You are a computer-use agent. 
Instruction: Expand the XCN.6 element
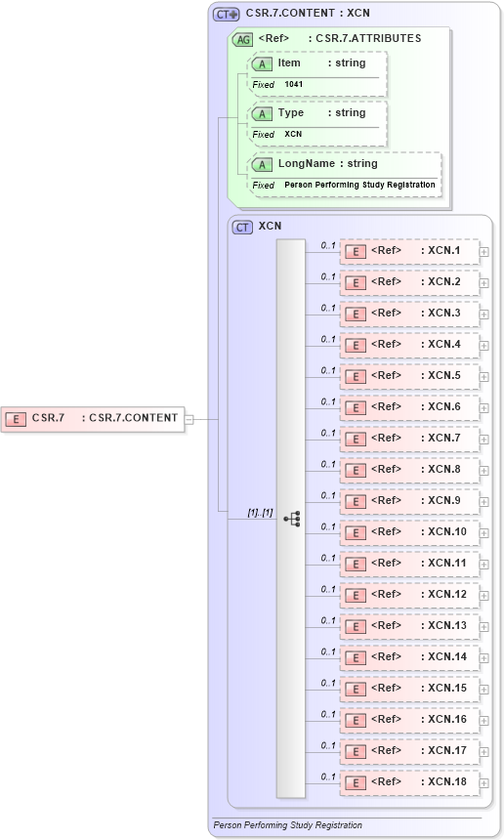pos(483,407)
